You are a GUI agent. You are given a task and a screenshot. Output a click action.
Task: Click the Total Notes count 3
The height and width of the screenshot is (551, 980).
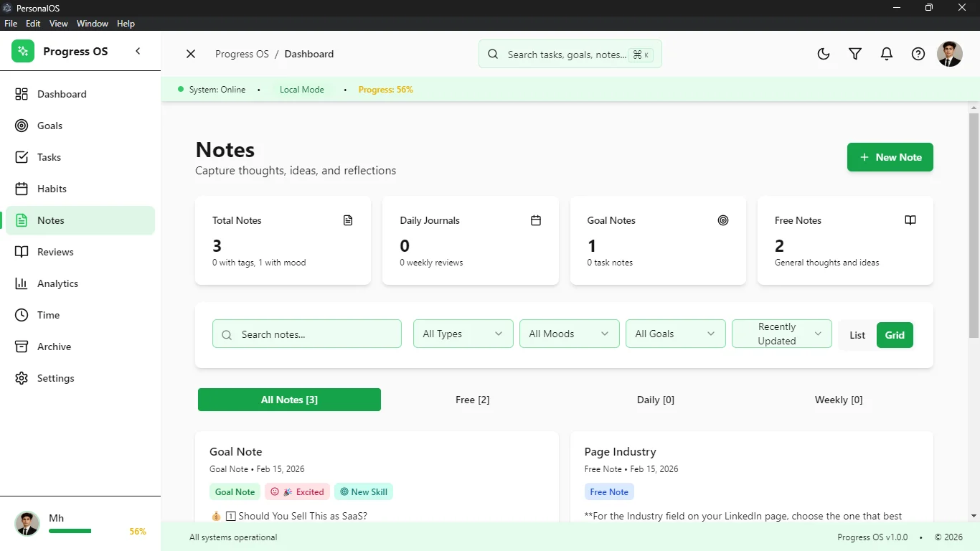[x=217, y=246]
